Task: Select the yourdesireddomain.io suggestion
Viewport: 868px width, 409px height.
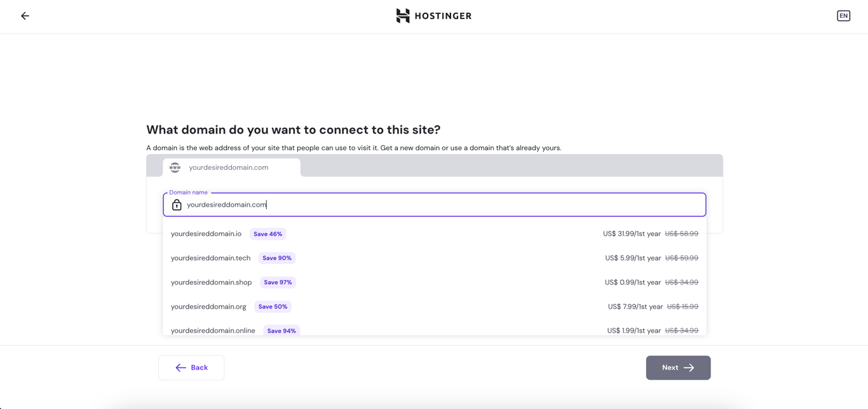Action: [206, 233]
